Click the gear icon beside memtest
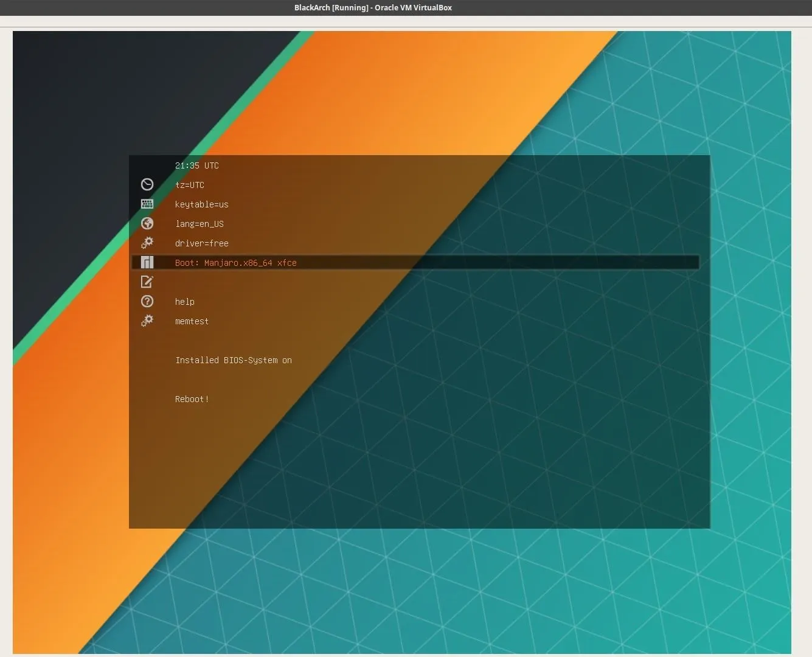Screen dimensions: 812x657 (147, 321)
